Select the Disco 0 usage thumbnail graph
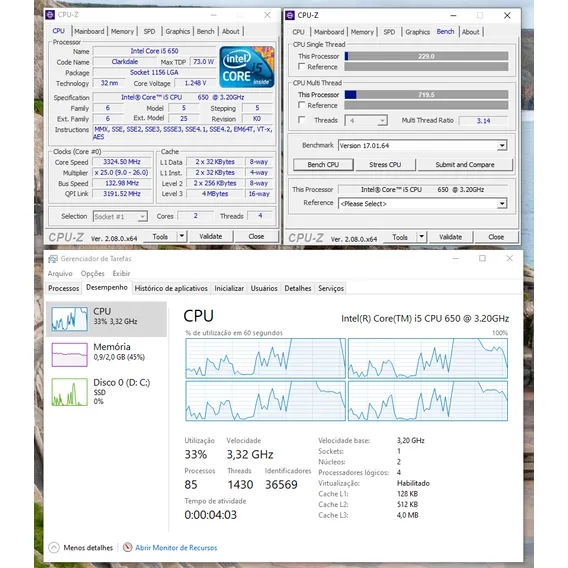The image size is (568, 568). 70,392
